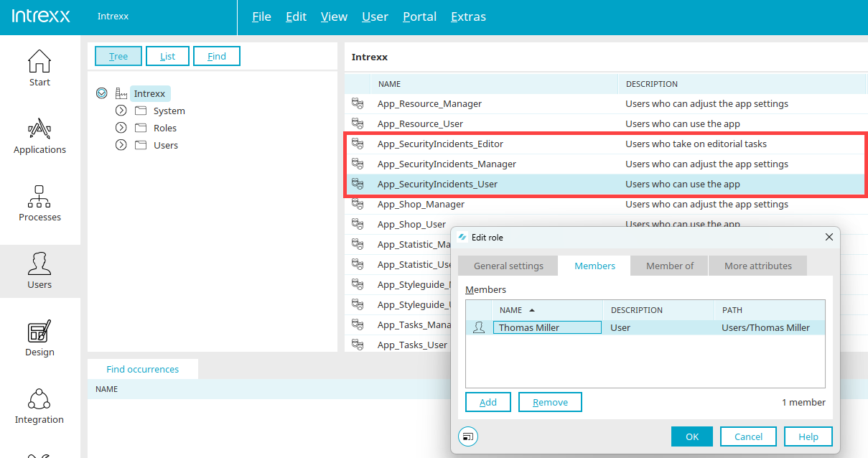Click the Add member button
868x458 pixels.
(x=488, y=402)
